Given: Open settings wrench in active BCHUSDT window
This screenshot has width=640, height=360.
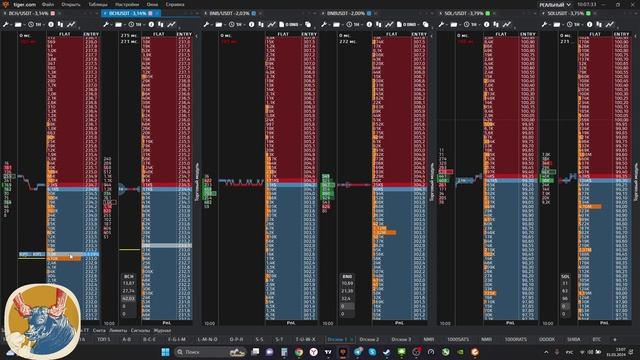Looking at the screenshot, I should tap(107, 24).
